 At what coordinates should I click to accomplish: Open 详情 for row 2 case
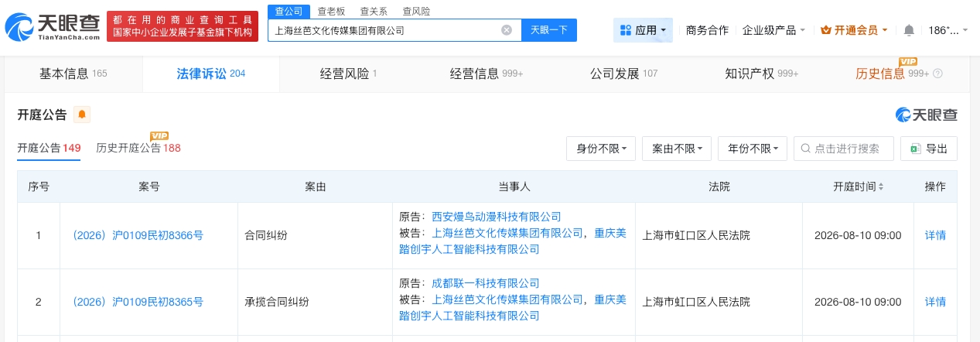coord(935,302)
